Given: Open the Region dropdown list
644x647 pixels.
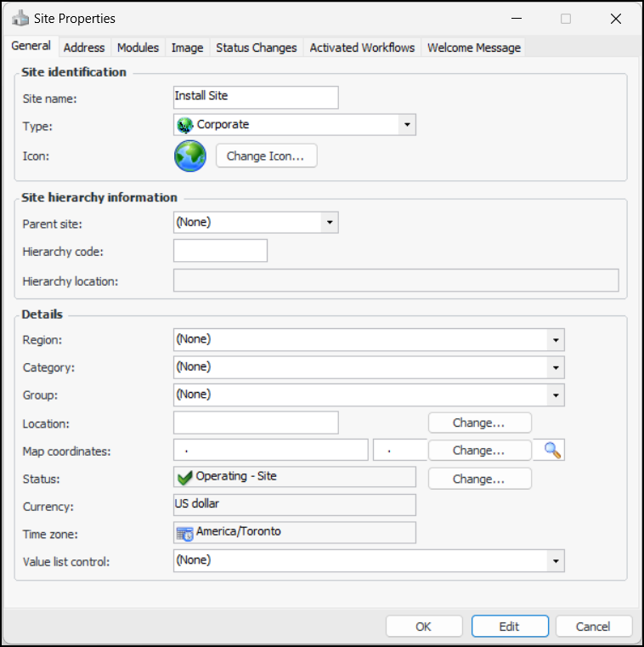Looking at the screenshot, I should tap(556, 340).
